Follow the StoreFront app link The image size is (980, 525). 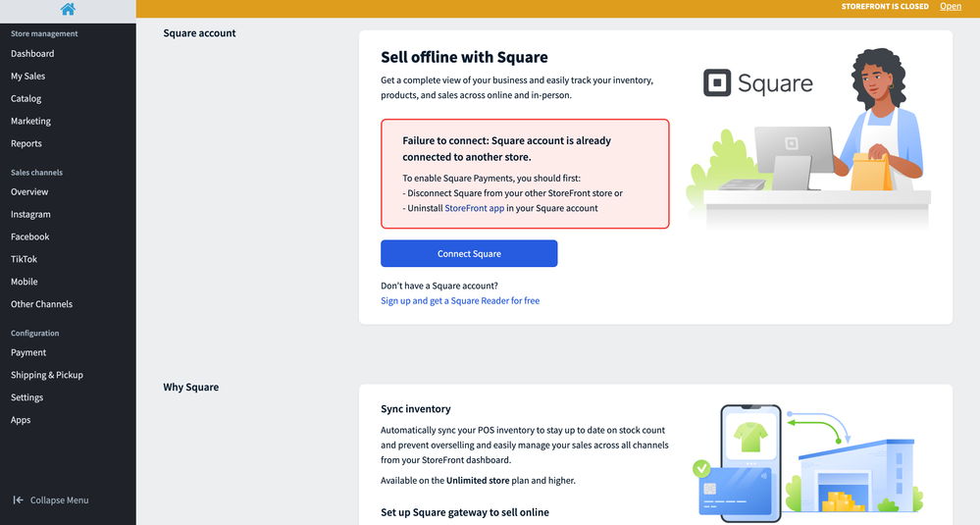click(475, 208)
